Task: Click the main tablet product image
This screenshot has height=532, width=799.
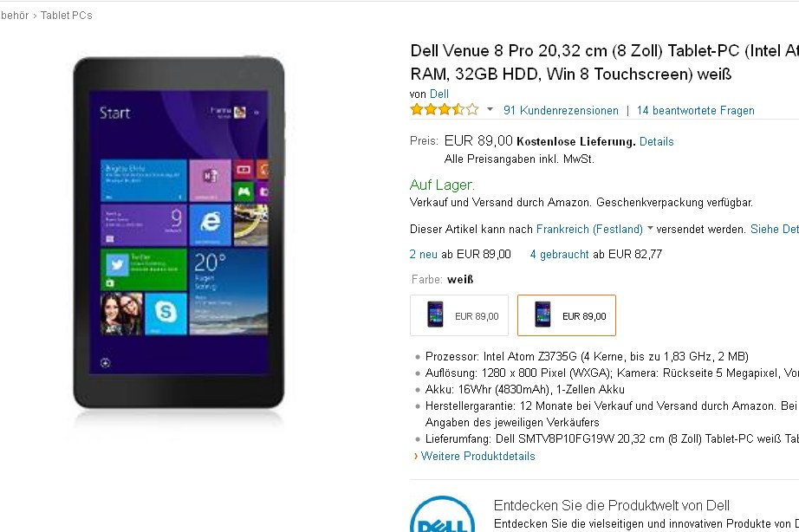Action: click(x=179, y=233)
